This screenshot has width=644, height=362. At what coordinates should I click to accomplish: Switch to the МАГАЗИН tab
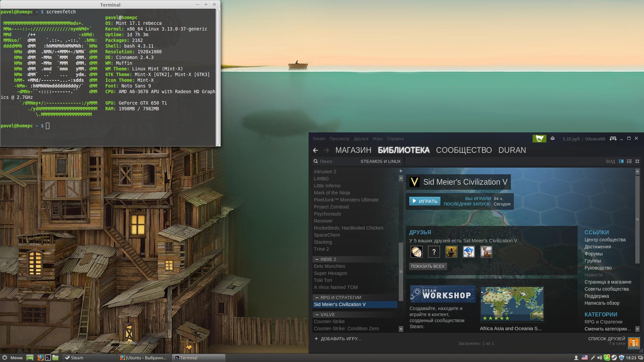353,150
